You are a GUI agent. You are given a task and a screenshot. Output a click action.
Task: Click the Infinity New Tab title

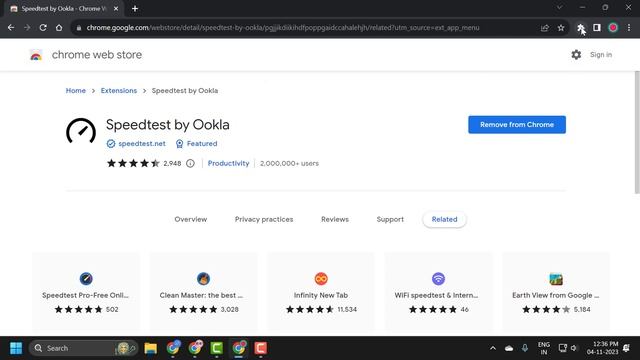coord(321,295)
